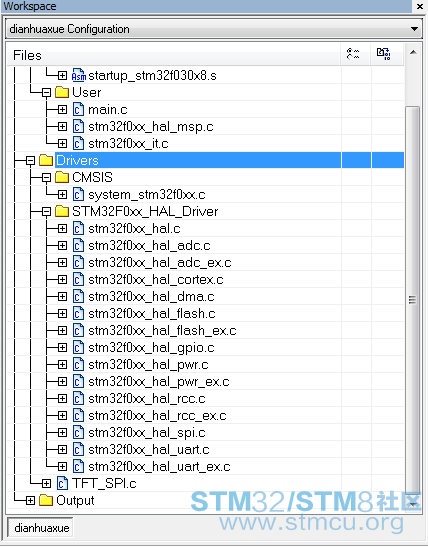428x547 pixels.
Task: Click the C icon of stm32f0xx_hal_rcc.c
Action: (78, 399)
